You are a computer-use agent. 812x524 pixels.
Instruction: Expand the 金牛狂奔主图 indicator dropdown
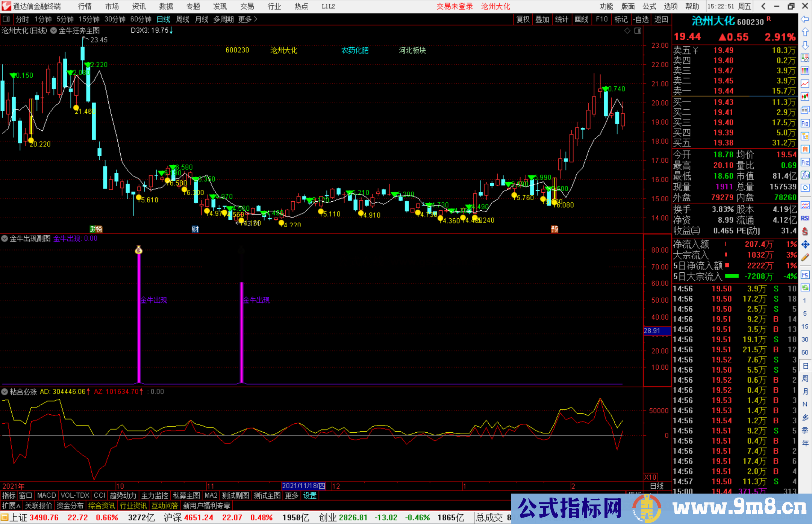tap(54, 31)
